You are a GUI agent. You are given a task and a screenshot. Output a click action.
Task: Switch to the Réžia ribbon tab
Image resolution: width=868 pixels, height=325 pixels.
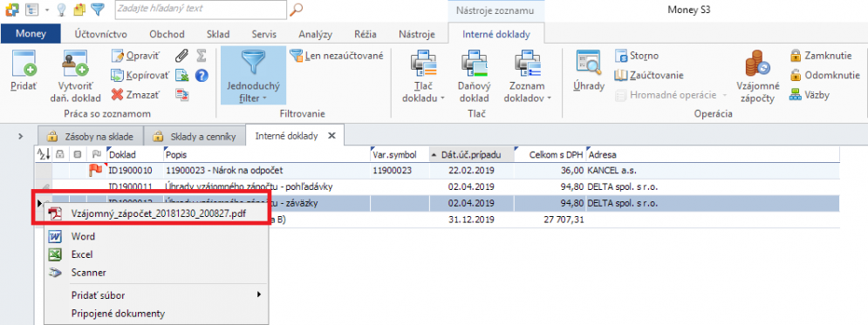[366, 34]
